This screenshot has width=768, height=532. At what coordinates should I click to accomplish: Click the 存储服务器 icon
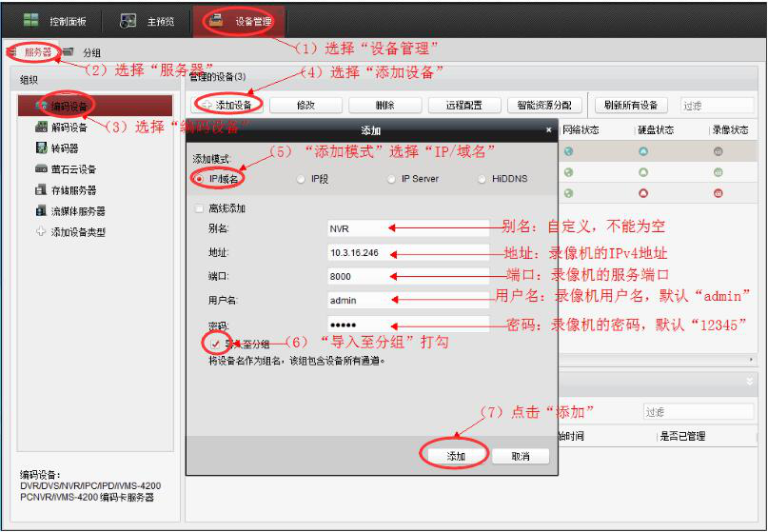point(41,189)
